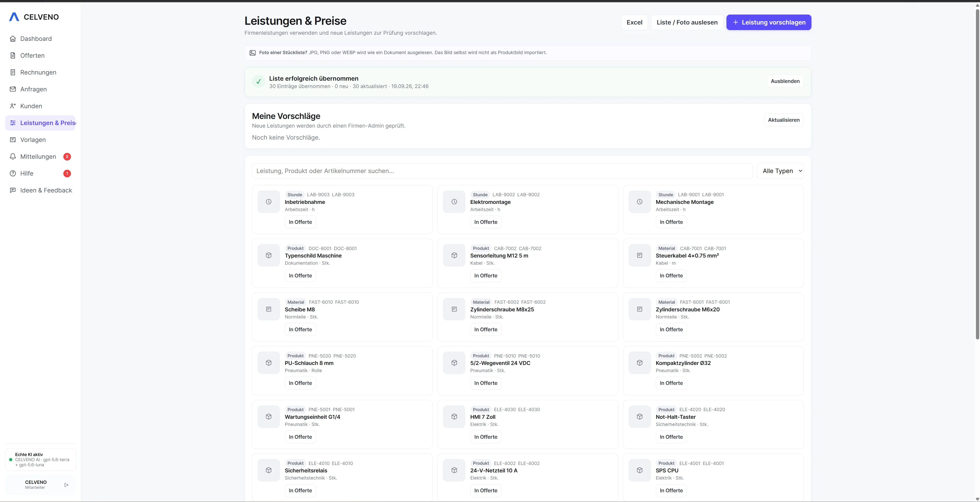Refresh suggestions with Aktualisieren
The image size is (980, 502).
point(783,120)
